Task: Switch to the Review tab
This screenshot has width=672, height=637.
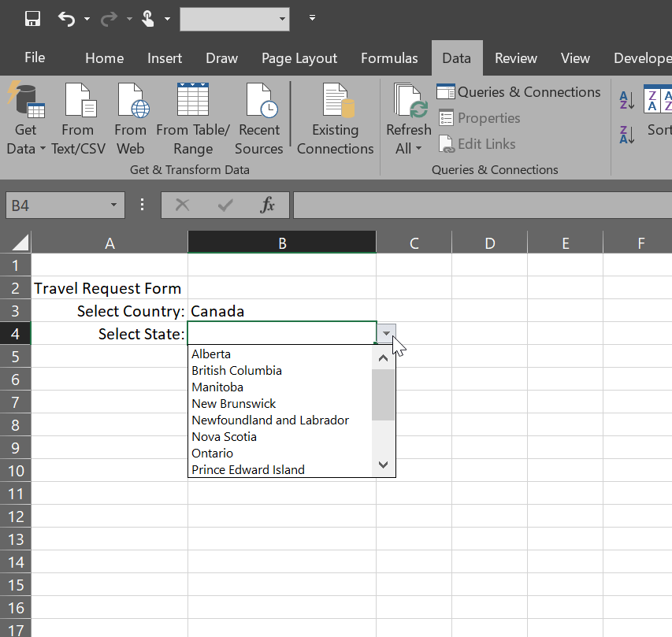Action: coord(515,57)
